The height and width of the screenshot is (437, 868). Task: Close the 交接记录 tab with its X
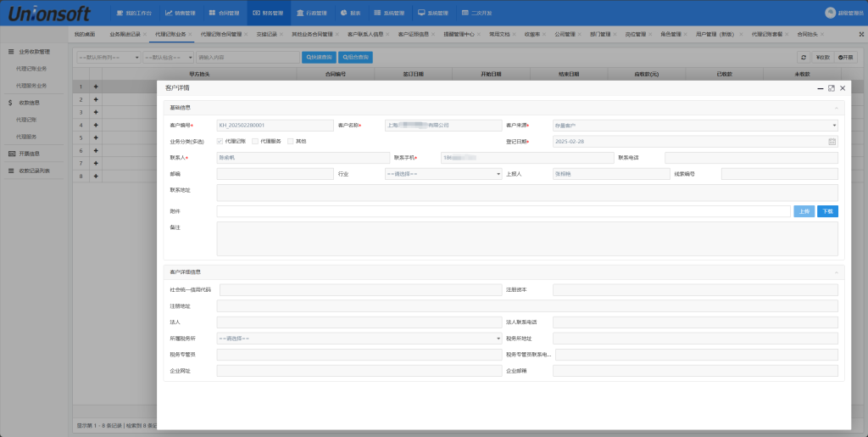tap(281, 34)
